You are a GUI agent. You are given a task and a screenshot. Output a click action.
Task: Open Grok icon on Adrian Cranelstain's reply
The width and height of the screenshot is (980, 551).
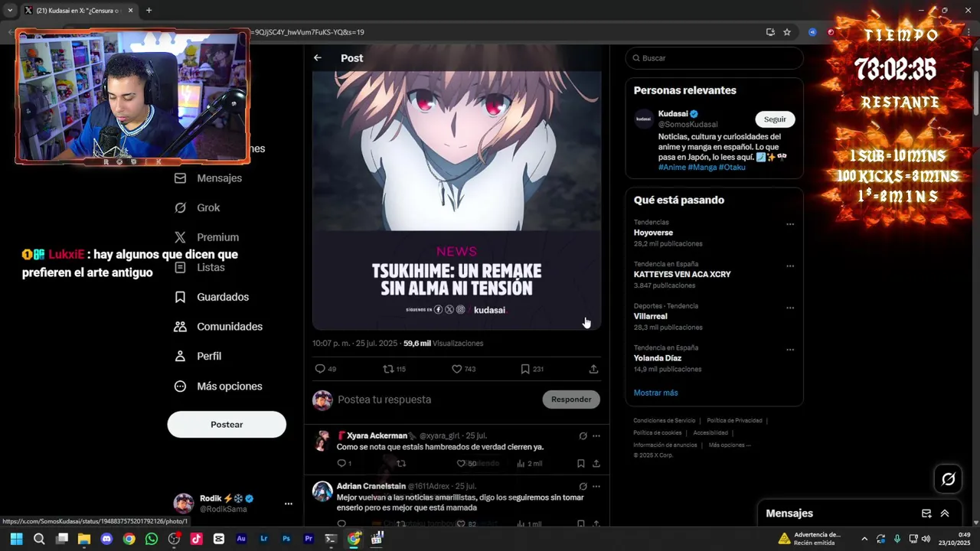pos(583,487)
